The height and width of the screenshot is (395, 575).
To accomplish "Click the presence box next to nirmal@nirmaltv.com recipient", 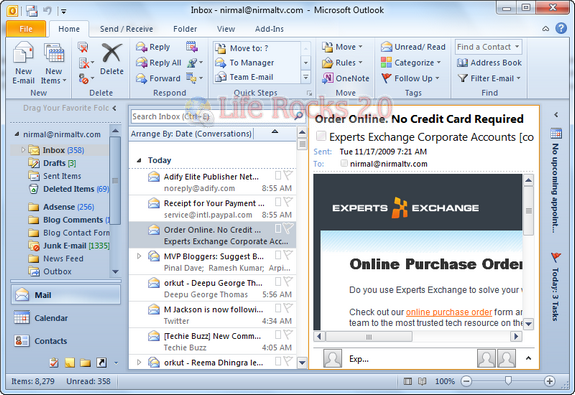I will tap(344, 163).
